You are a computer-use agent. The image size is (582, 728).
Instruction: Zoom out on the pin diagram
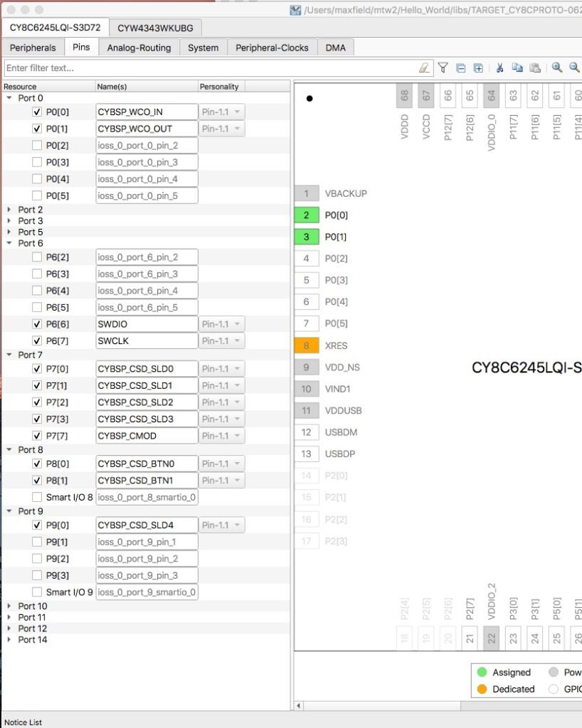point(575,68)
